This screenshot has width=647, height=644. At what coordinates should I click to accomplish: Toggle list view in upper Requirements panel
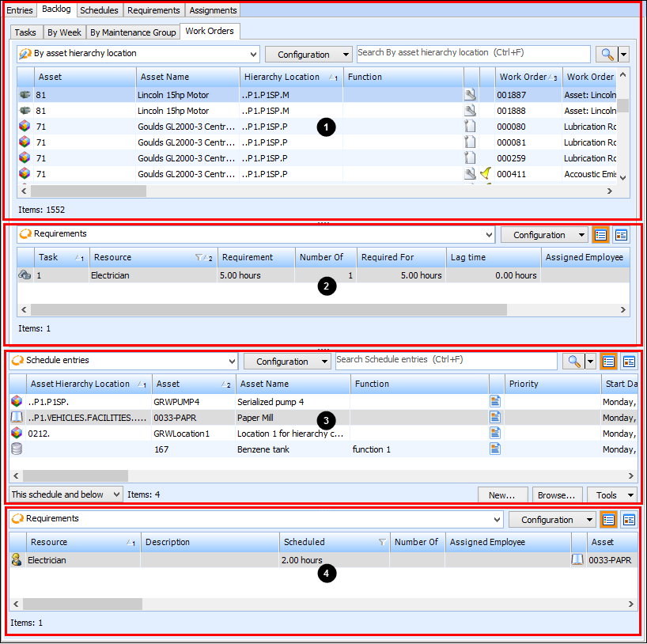pyautogui.click(x=601, y=235)
